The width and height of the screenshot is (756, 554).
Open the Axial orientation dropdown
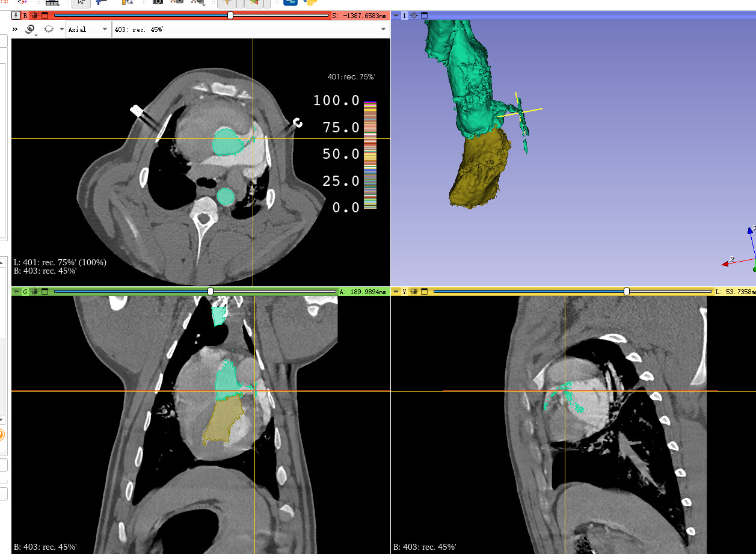pos(88,29)
